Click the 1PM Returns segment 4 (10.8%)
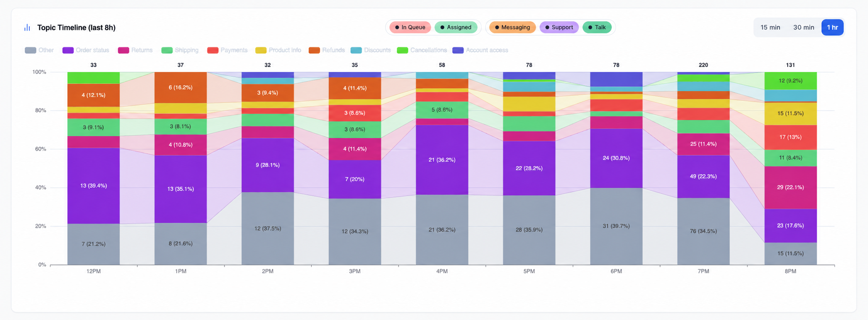Viewport: 868px width, 320px height. pyautogui.click(x=181, y=145)
